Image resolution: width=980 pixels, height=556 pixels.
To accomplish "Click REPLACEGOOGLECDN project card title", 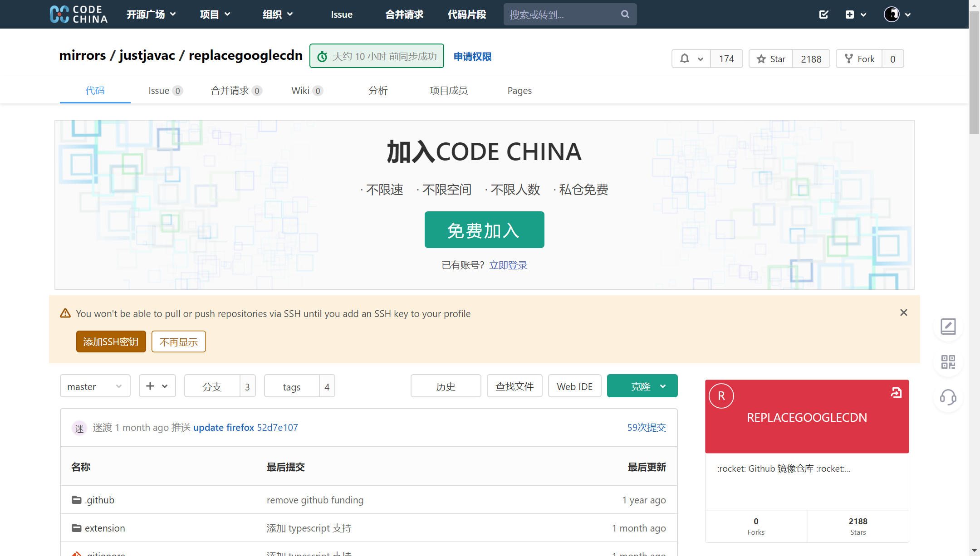I will [x=807, y=417].
